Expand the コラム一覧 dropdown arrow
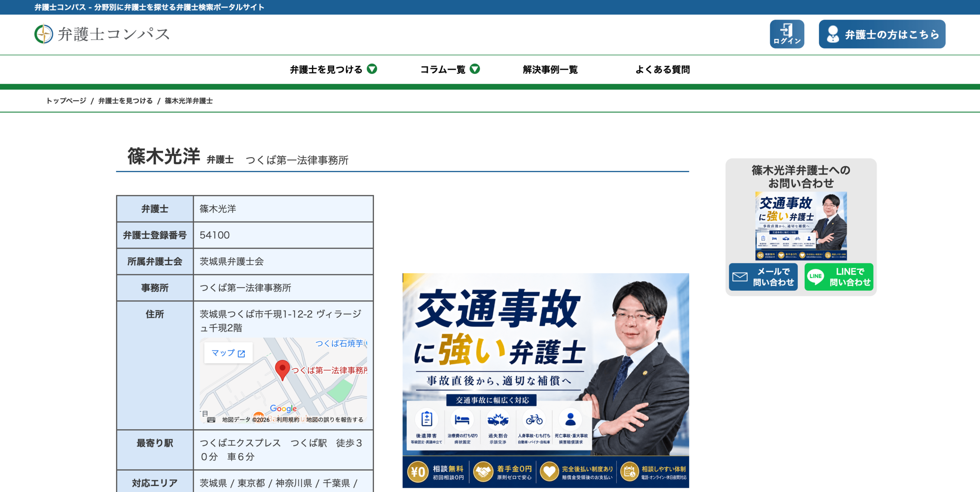980x492 pixels. coord(475,69)
